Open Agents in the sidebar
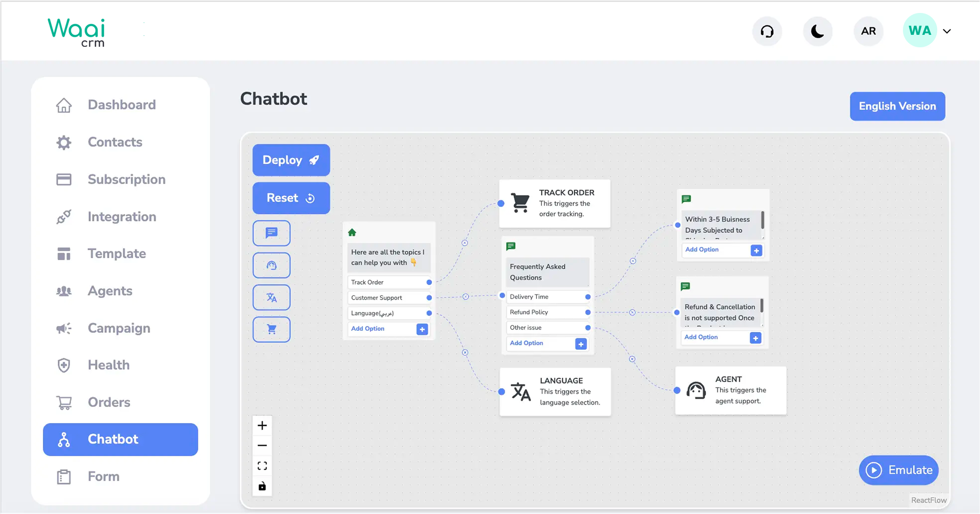Image resolution: width=980 pixels, height=514 pixels. (x=120, y=291)
